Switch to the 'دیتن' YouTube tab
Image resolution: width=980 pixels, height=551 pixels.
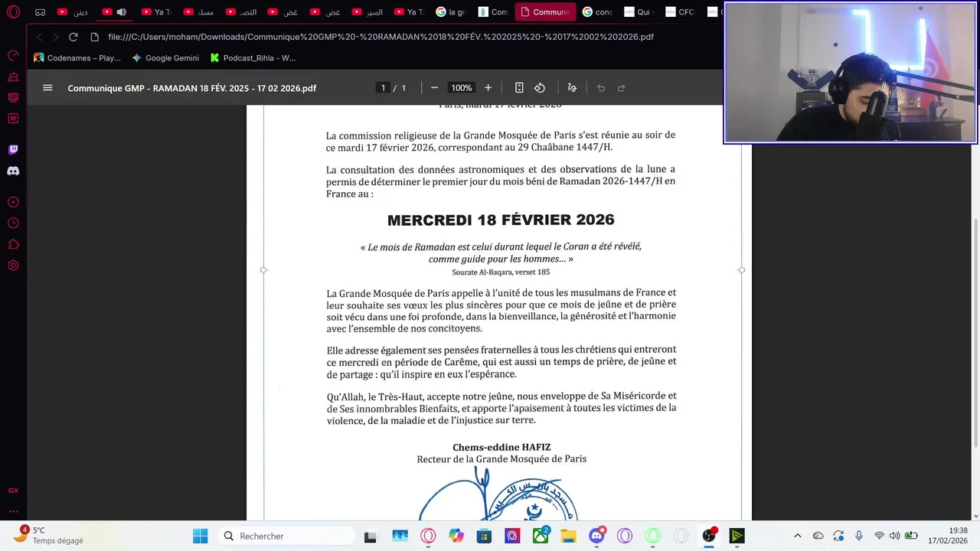pos(73,12)
